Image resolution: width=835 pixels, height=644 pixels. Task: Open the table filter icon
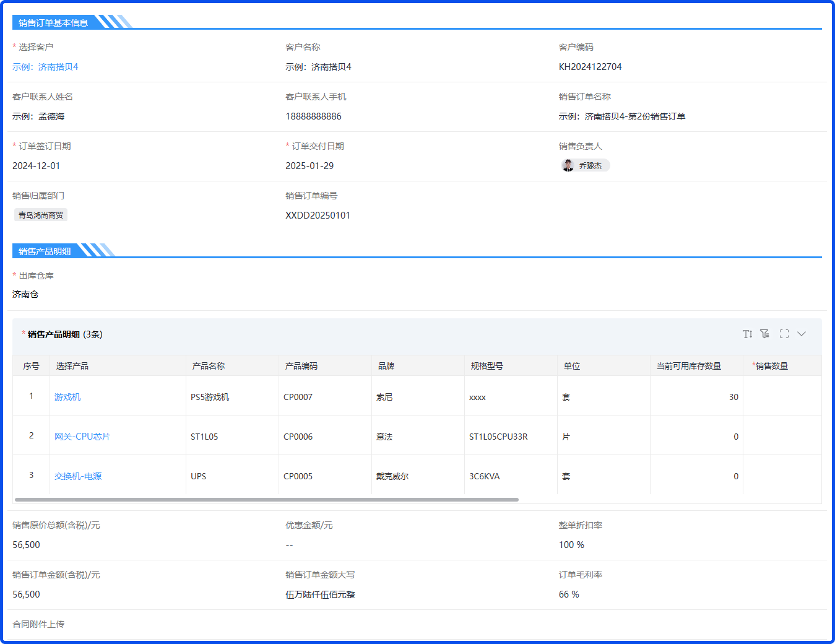tap(765, 334)
